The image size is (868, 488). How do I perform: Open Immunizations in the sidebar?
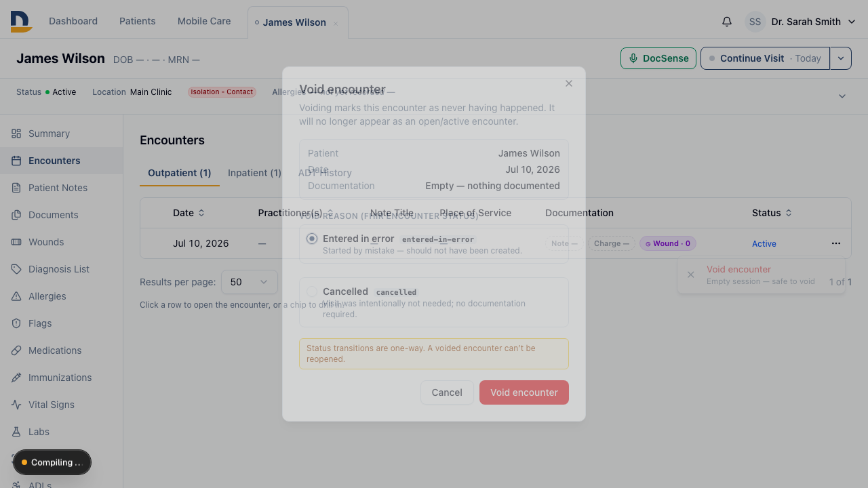point(61,378)
